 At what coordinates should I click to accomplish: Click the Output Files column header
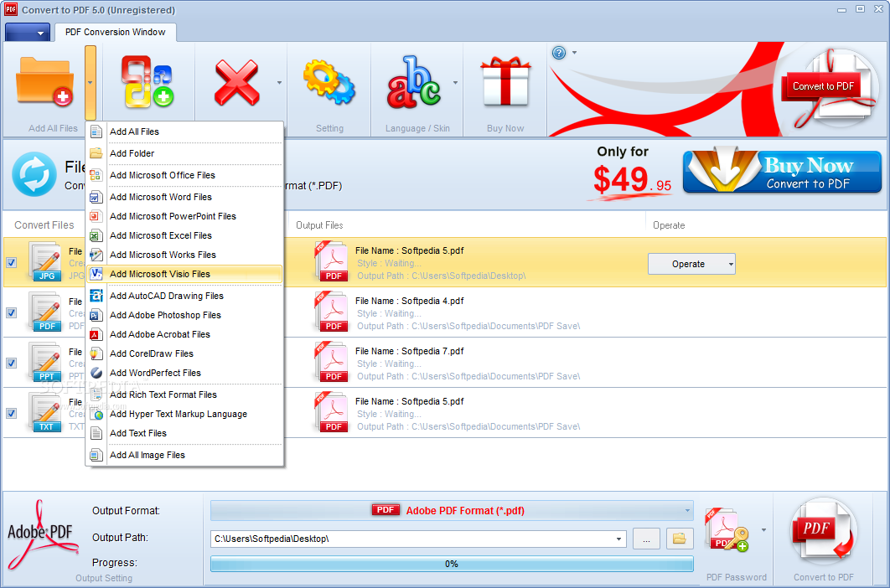pos(319,225)
